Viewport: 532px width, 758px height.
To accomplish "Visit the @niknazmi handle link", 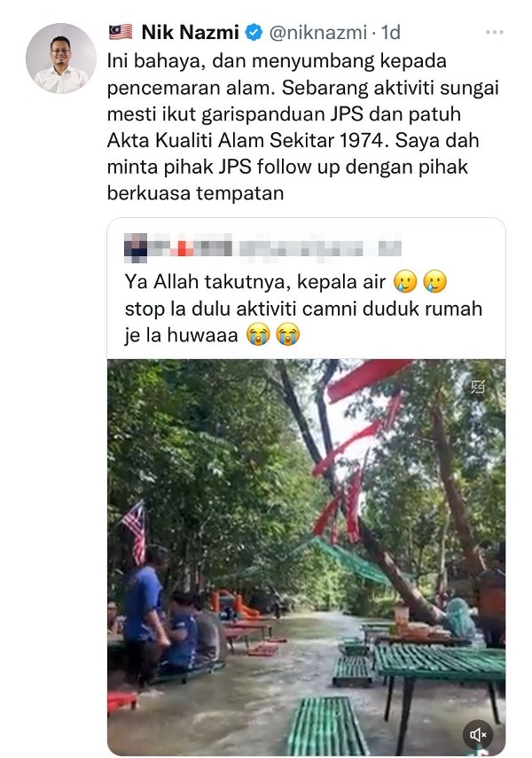I will pyautogui.click(x=318, y=33).
